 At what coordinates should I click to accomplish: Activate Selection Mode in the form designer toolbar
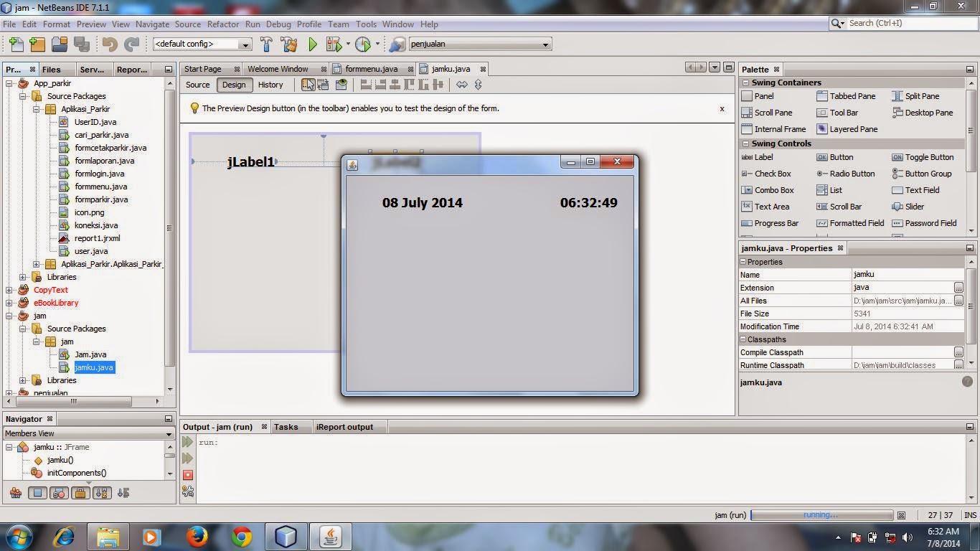click(308, 85)
